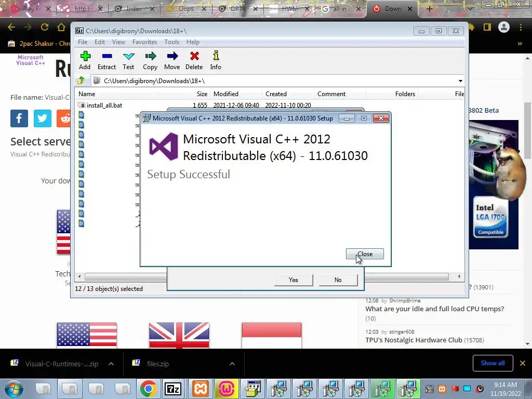
Task: Open Chrome profile avatar icon
Action: tap(504, 27)
